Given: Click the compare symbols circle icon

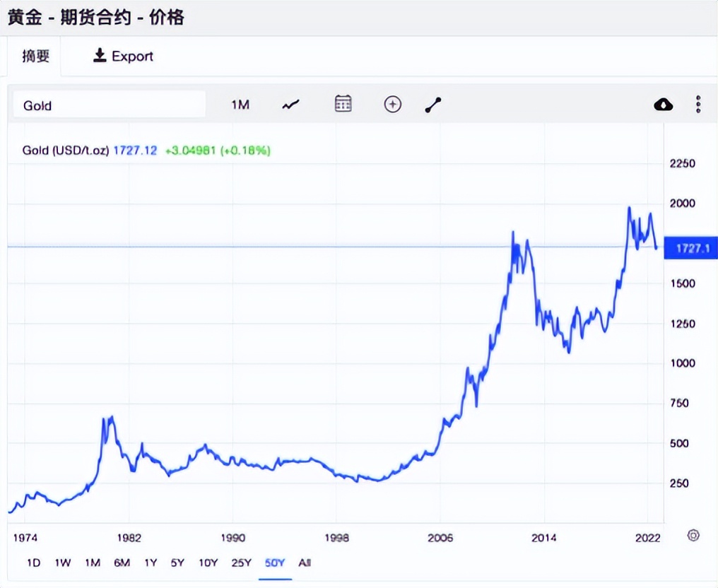Looking at the screenshot, I should click(x=392, y=104).
